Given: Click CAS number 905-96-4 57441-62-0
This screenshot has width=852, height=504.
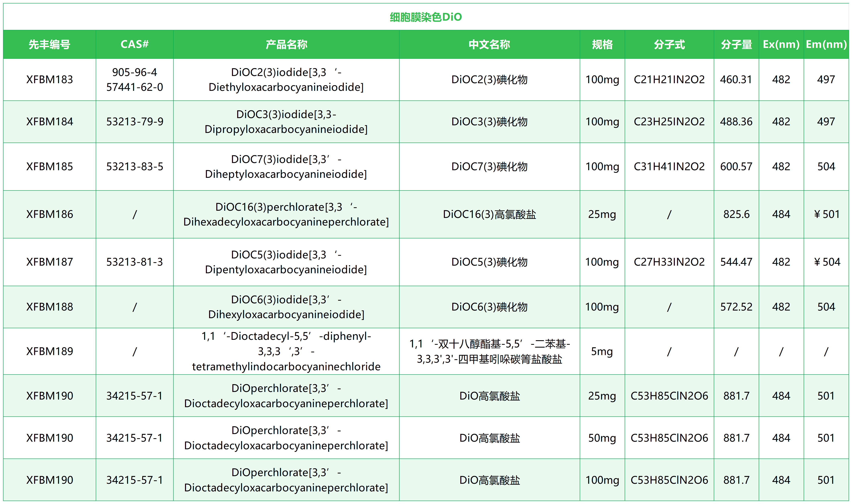Looking at the screenshot, I should click(x=135, y=79).
